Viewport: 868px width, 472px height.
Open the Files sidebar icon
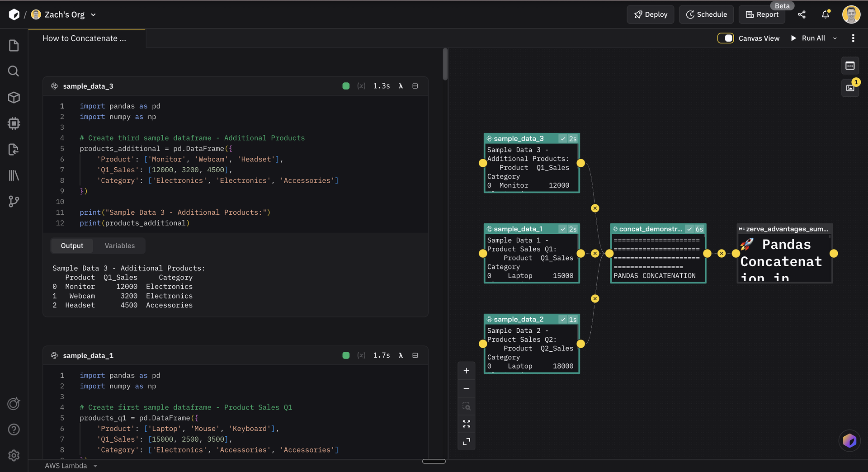pos(14,46)
